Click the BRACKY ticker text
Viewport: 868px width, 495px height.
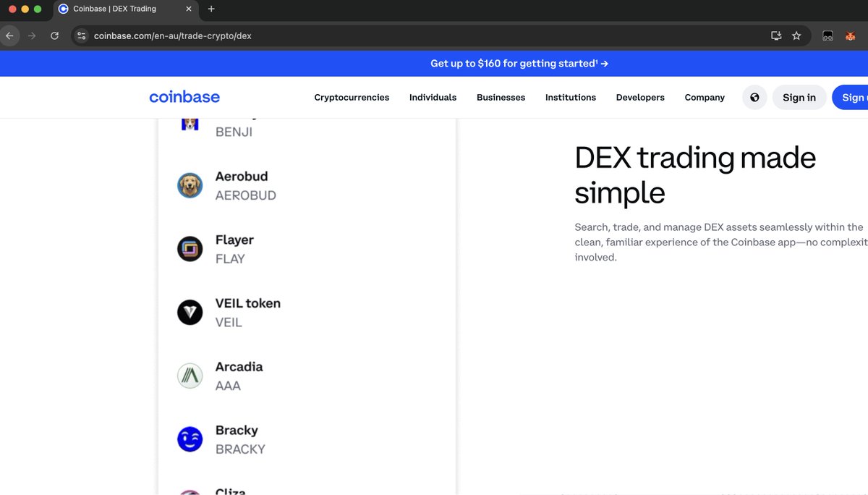tap(240, 449)
